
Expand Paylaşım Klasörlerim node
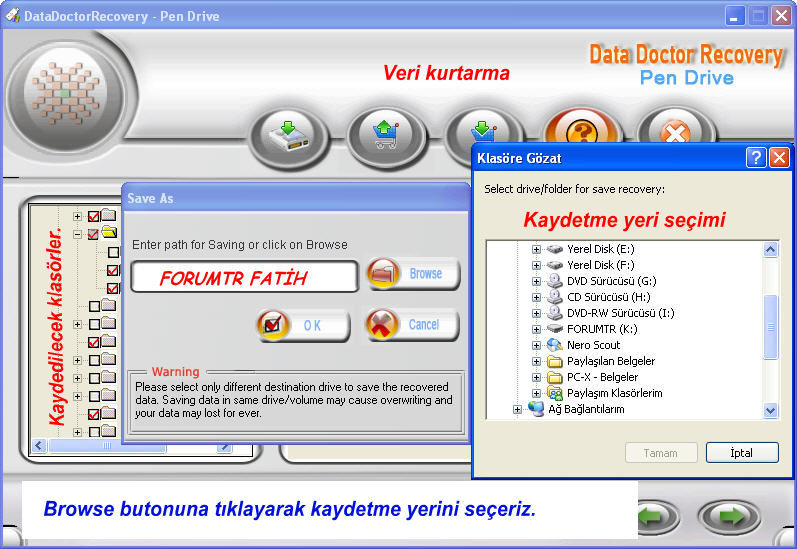click(536, 393)
